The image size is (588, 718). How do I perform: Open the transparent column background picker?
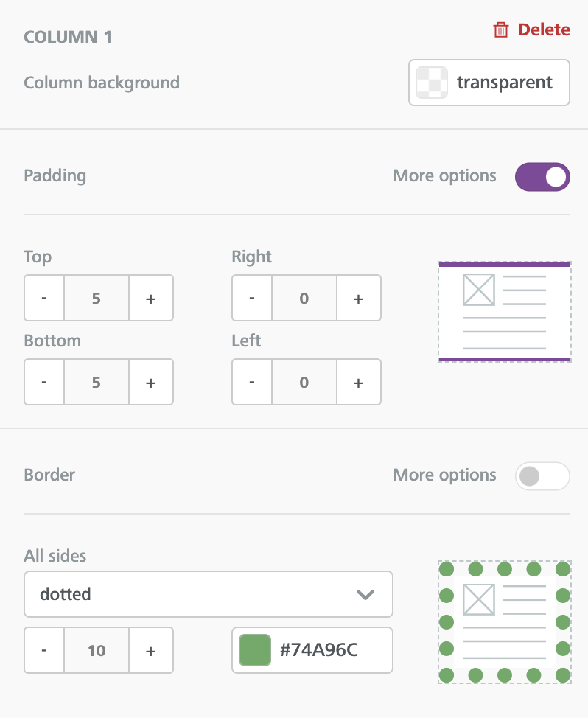[489, 83]
